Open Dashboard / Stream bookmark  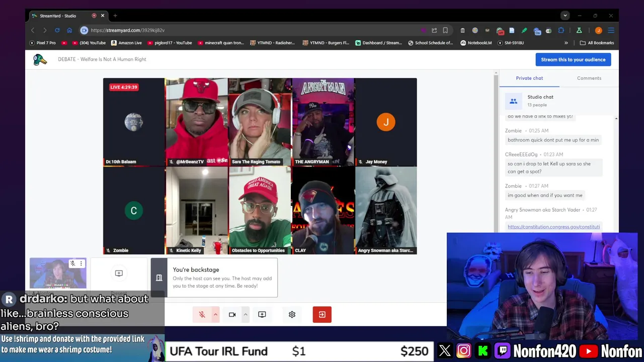[x=378, y=43]
